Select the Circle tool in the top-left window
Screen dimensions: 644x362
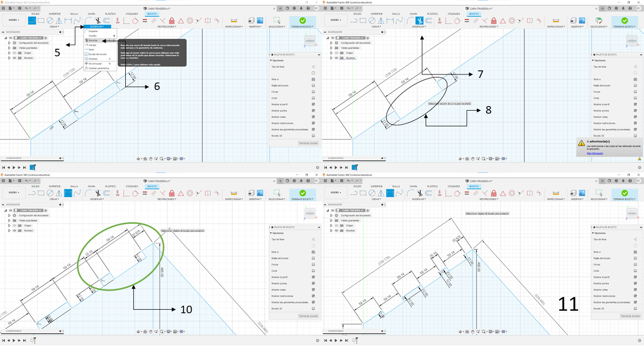pyautogui.click(x=50, y=21)
